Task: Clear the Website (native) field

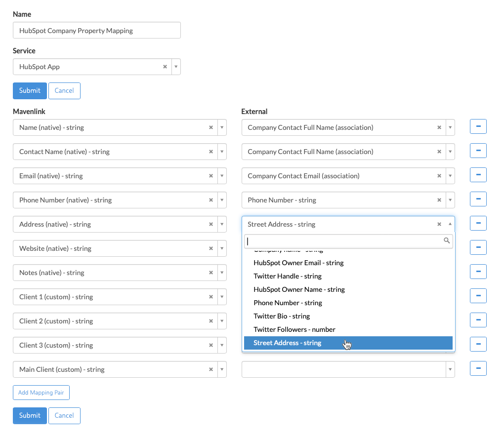Action: point(211,248)
